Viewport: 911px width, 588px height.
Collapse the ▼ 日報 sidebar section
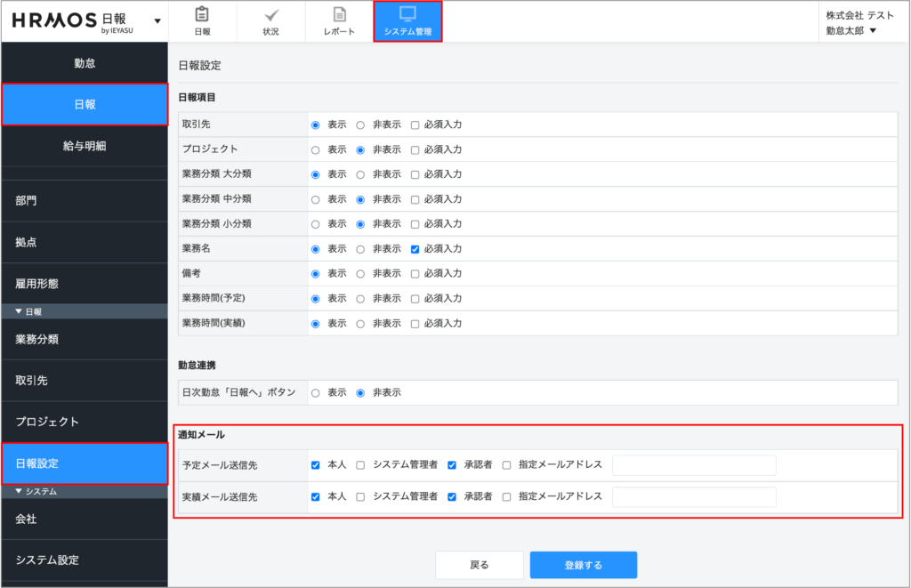click(29, 311)
